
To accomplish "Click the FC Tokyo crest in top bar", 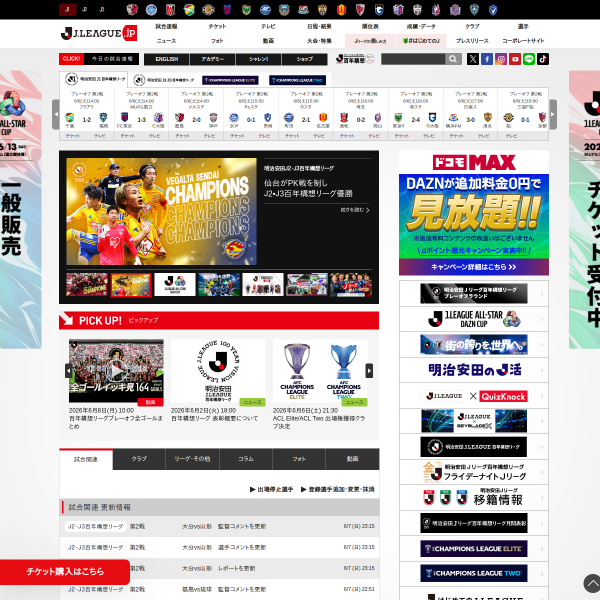I will [x=227, y=10].
